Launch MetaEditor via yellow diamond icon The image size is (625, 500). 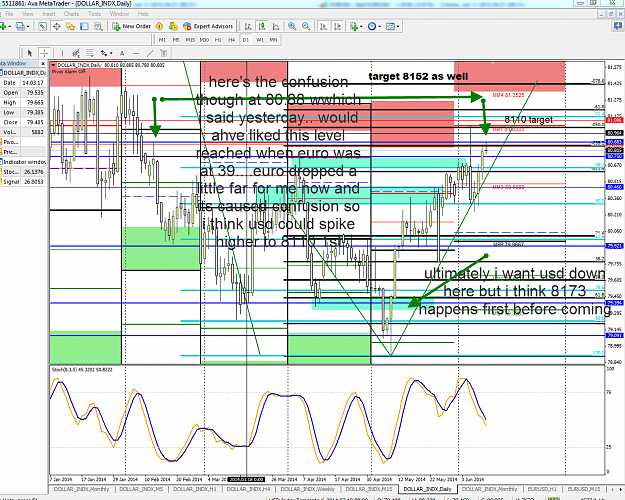pos(159,26)
